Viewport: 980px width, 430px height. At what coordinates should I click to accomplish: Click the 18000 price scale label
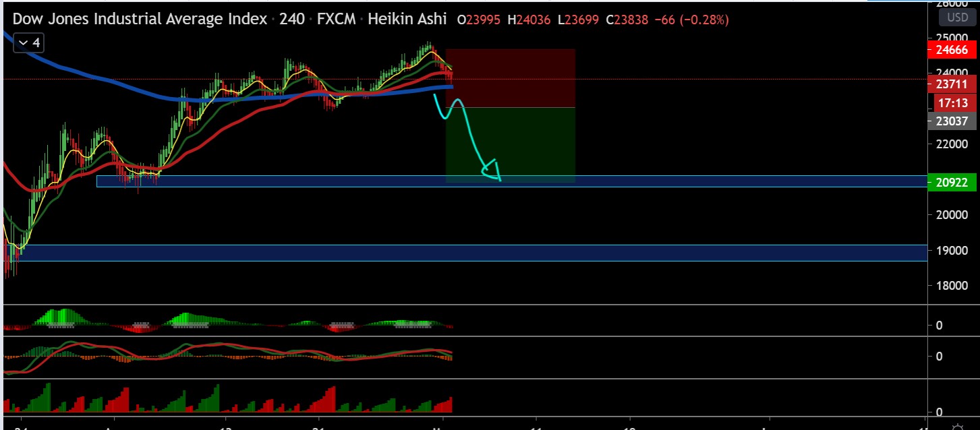click(x=951, y=286)
